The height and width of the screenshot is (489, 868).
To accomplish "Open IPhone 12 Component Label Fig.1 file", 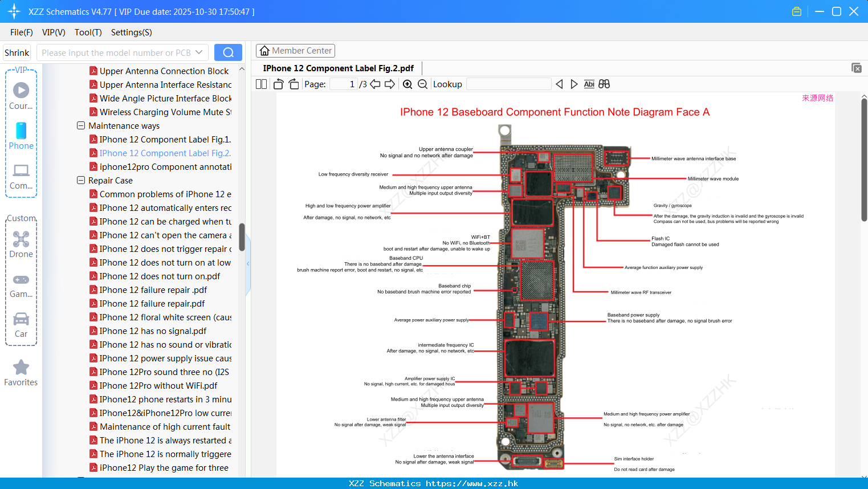I will [x=160, y=140].
